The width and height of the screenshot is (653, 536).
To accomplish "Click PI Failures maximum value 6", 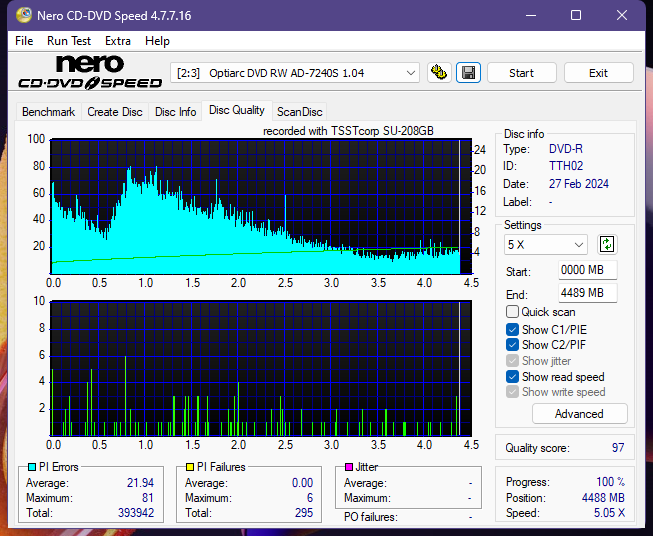I will [310, 498].
